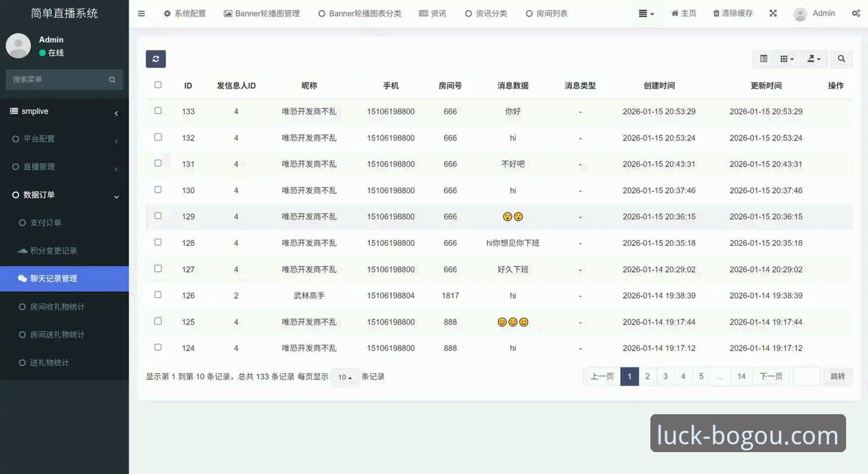The image size is (868, 474).
Task: Check the row with ID 132
Action: coord(158,137)
